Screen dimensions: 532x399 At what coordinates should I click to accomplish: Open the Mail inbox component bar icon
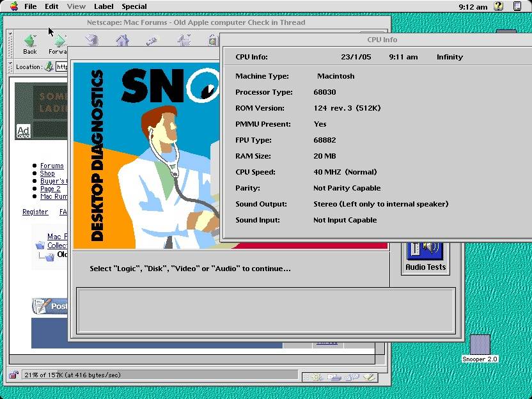[x=333, y=377]
